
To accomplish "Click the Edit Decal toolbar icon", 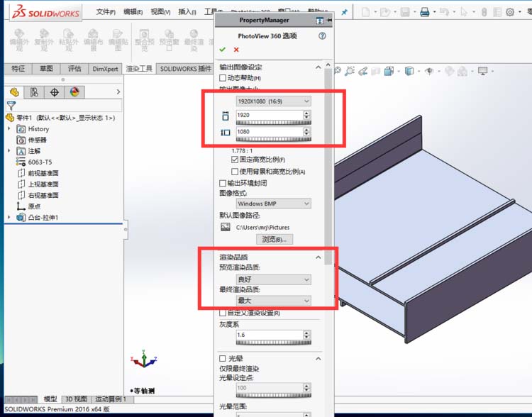I will pos(118,40).
